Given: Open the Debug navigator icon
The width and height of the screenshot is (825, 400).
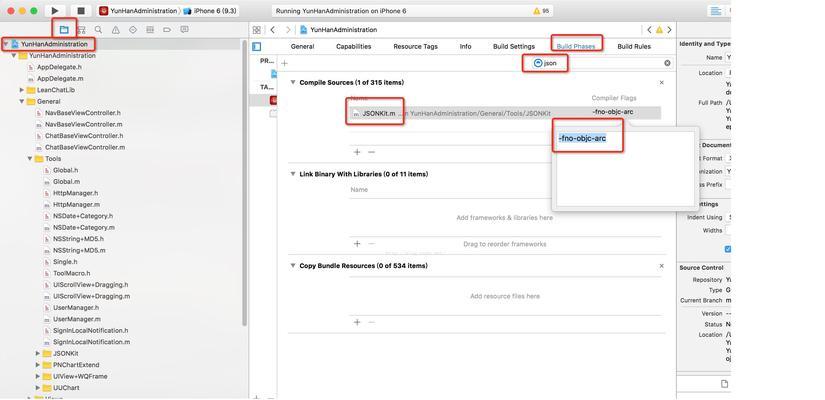Looking at the screenshot, I should tap(150, 30).
